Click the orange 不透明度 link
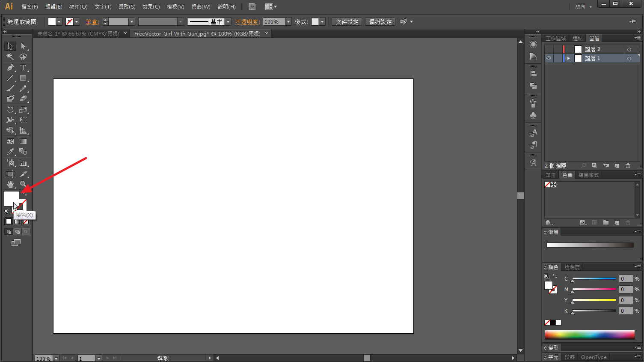This screenshot has height=362, width=644. (x=247, y=22)
